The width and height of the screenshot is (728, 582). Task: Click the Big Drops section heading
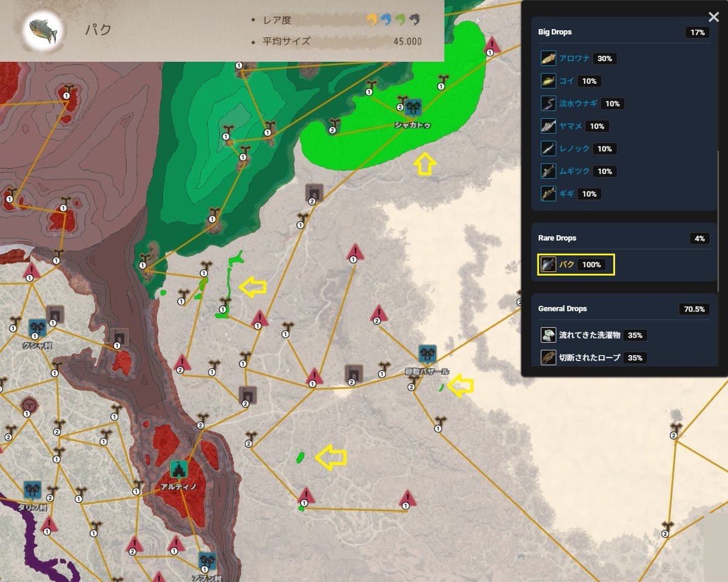(554, 32)
